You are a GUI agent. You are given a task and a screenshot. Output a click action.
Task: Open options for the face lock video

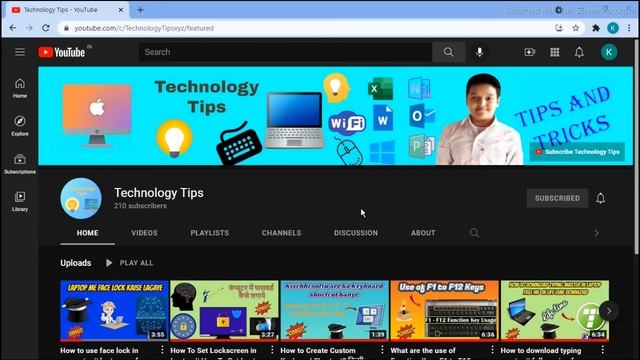click(x=162, y=350)
